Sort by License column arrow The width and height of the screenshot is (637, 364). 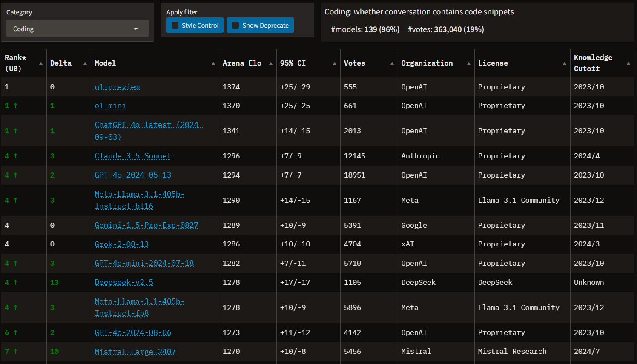tap(565, 63)
